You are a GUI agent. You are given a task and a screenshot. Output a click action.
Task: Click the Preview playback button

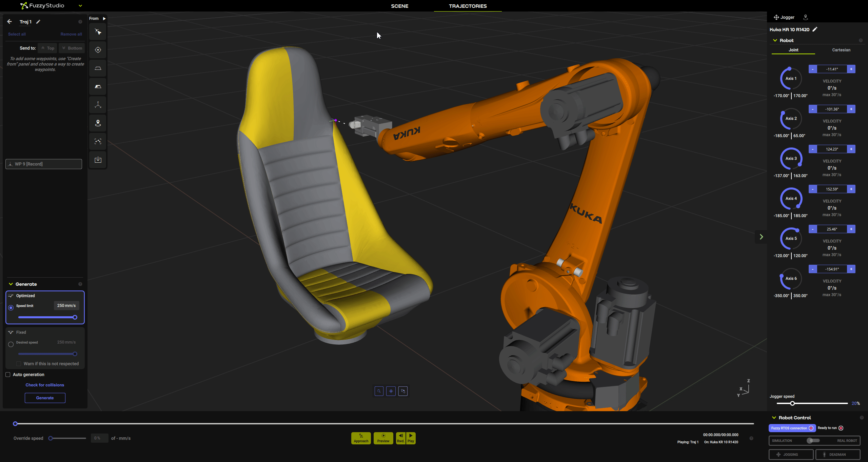[x=383, y=438]
